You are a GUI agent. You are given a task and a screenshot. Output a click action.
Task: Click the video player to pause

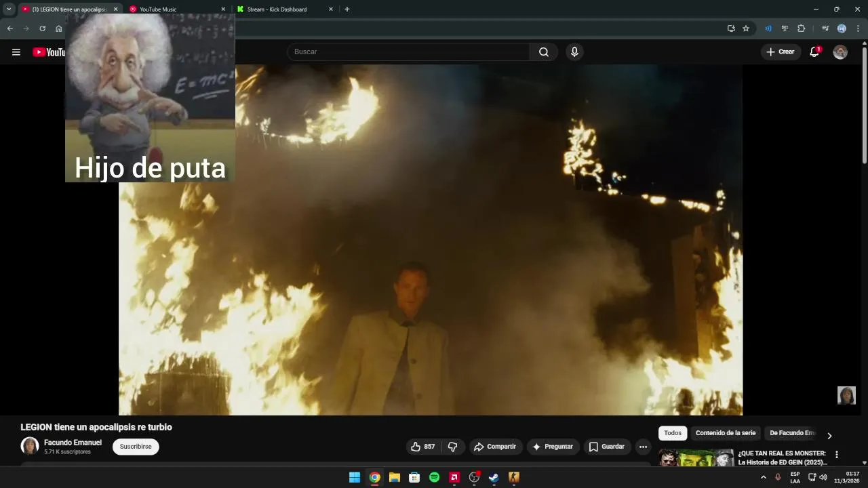[x=431, y=240]
